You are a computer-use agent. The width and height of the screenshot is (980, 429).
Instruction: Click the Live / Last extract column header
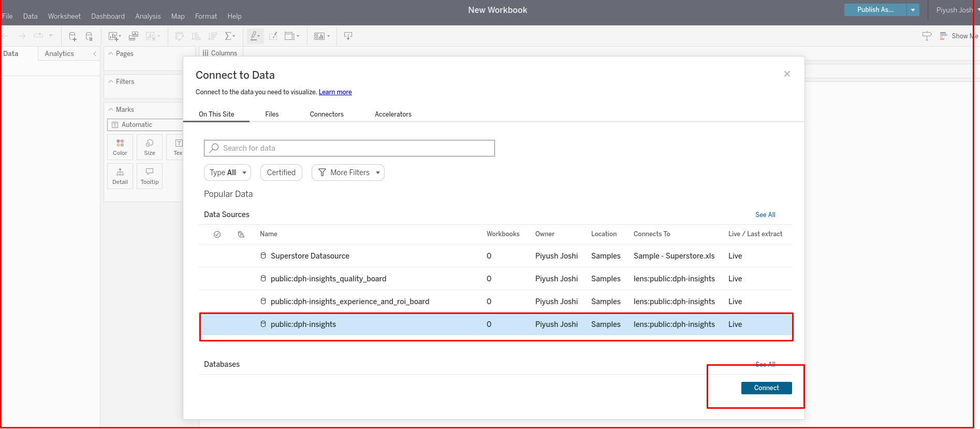(755, 234)
